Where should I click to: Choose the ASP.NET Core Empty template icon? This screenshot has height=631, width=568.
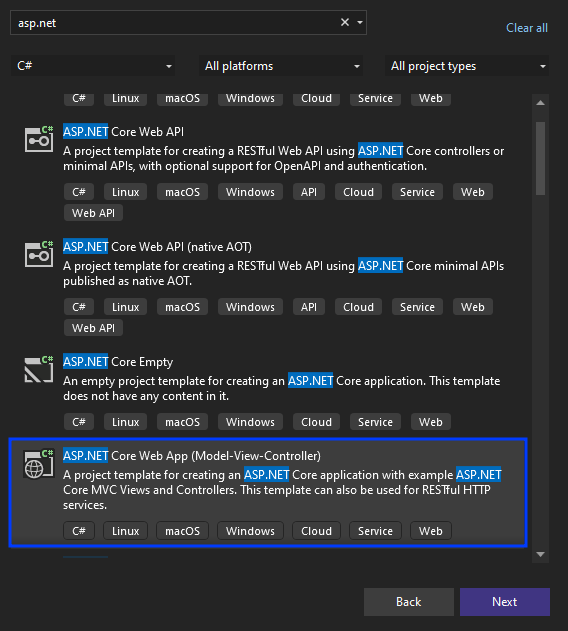click(39, 369)
